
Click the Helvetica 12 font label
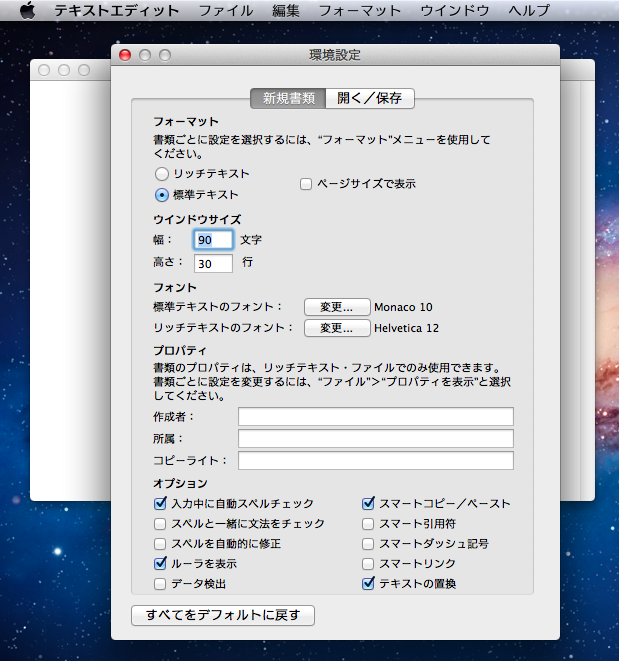[406, 328]
